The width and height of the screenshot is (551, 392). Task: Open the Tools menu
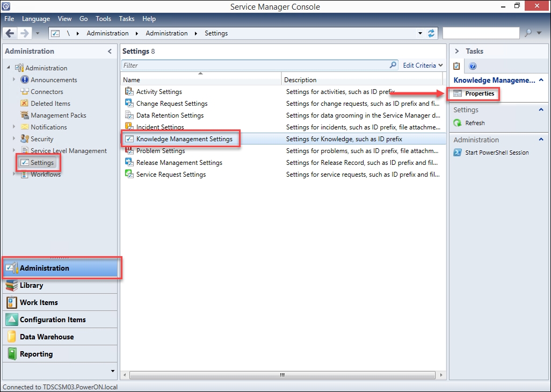click(103, 19)
